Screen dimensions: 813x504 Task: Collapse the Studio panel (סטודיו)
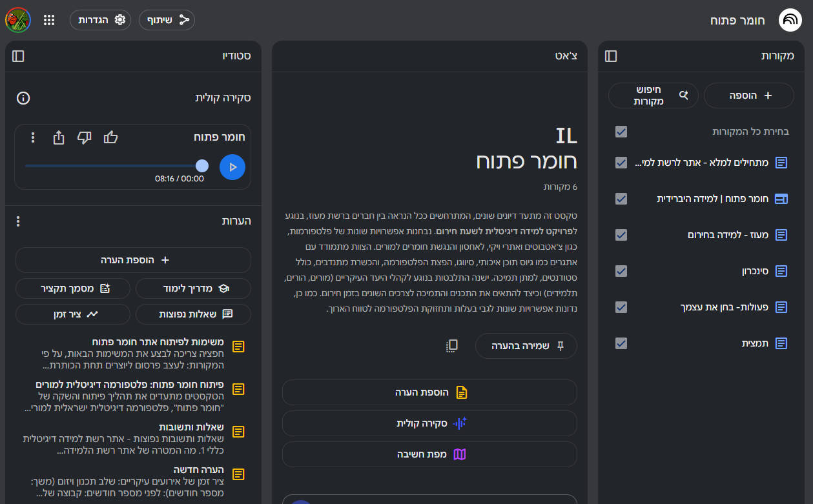coord(18,56)
